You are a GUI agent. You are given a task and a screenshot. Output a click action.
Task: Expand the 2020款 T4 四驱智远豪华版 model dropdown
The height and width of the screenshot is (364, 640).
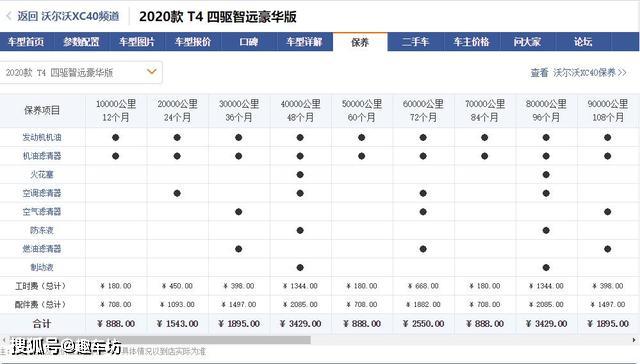(81, 73)
